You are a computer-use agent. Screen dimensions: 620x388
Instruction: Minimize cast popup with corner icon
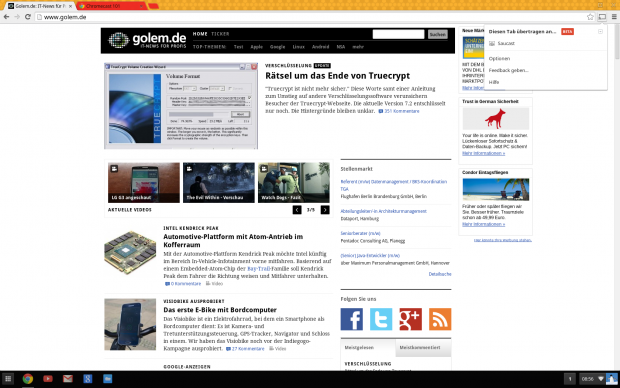[x=600, y=32]
